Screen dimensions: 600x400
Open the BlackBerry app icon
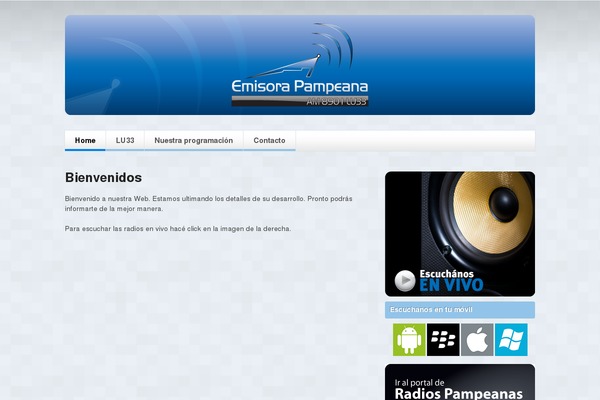tap(443, 340)
